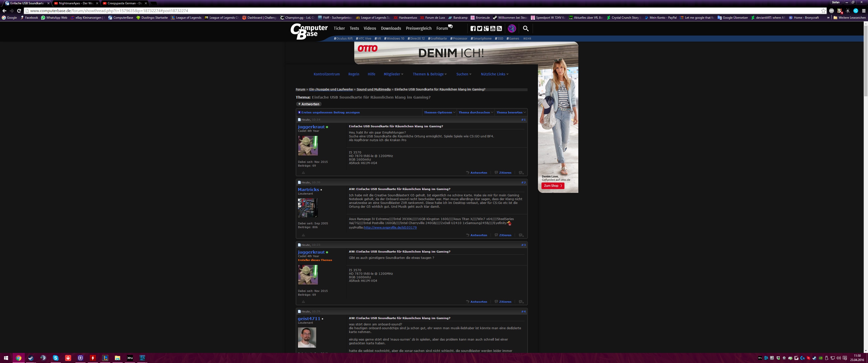Open the site search magnifier
Viewport: 868px width, 363px height.
[526, 29]
